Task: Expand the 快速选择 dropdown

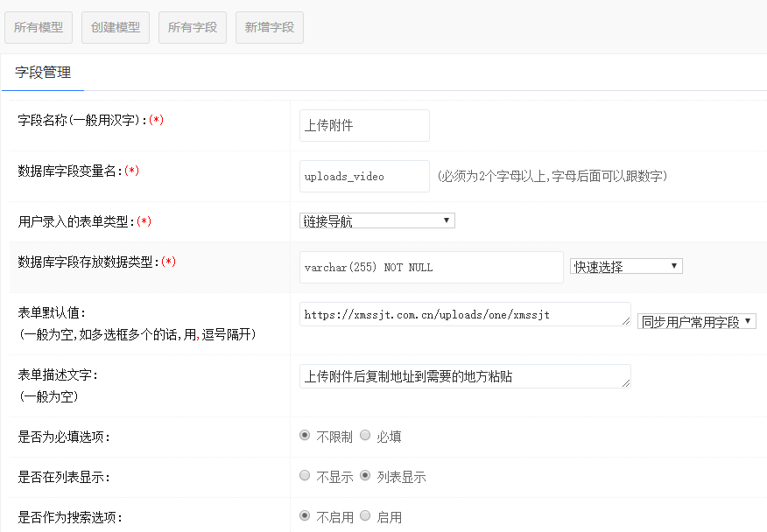Action: click(626, 267)
